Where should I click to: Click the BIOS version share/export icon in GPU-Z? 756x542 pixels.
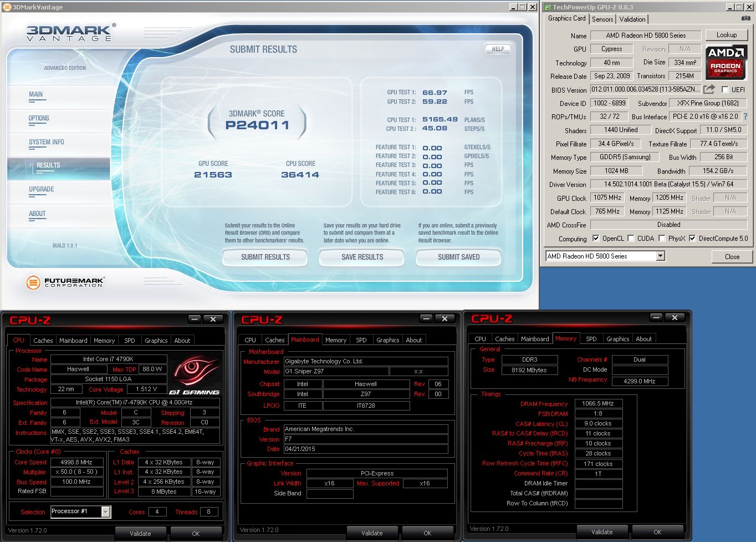709,89
